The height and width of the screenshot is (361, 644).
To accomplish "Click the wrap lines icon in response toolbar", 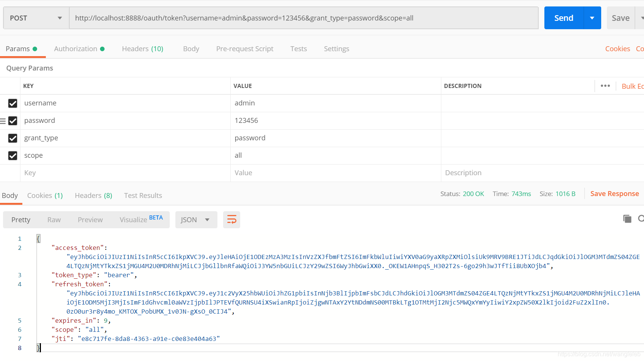I will tap(231, 220).
